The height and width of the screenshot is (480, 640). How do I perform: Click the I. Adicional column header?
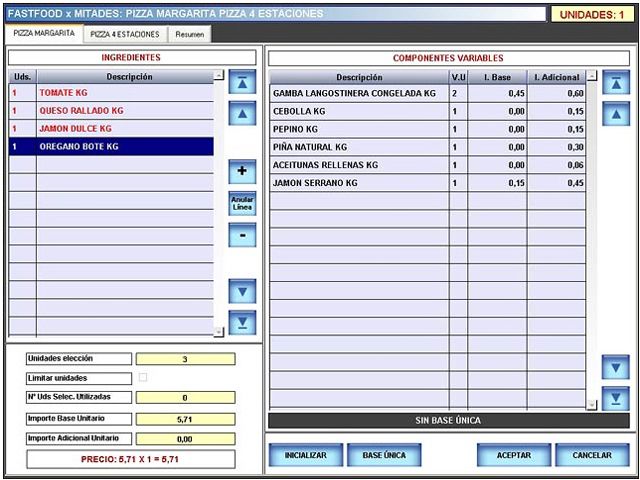[557, 77]
